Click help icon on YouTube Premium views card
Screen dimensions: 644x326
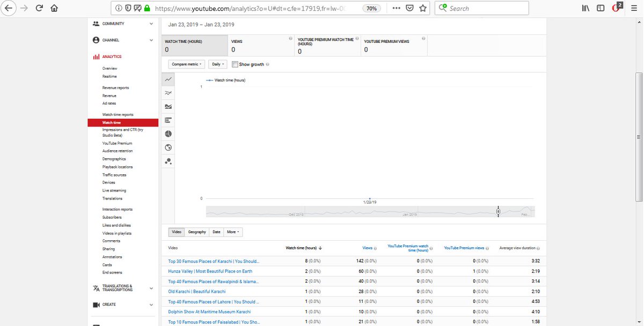pos(423,39)
